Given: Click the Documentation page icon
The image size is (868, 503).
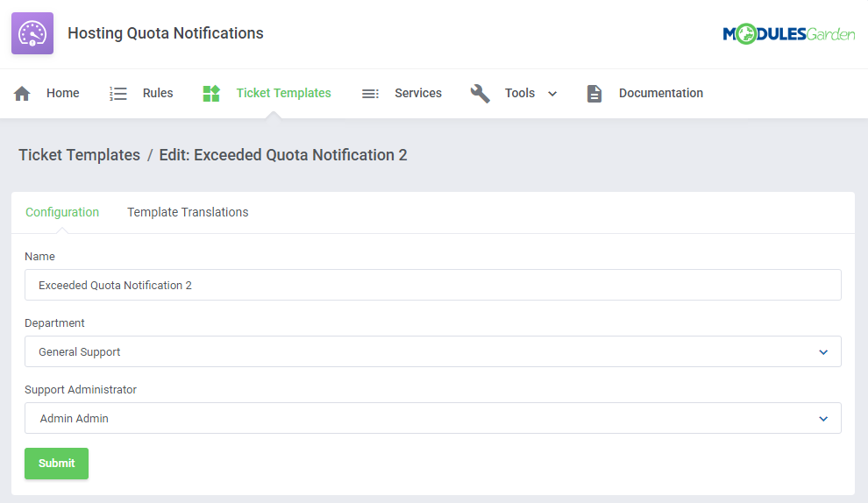Looking at the screenshot, I should pos(594,94).
